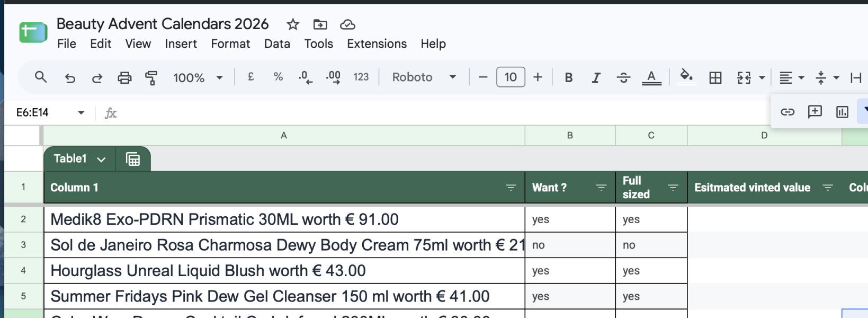Click the print icon
The height and width of the screenshot is (318, 868).
coord(124,78)
